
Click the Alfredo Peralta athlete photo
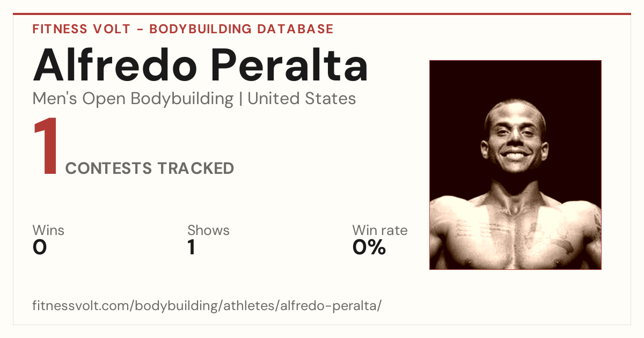pos(515,165)
